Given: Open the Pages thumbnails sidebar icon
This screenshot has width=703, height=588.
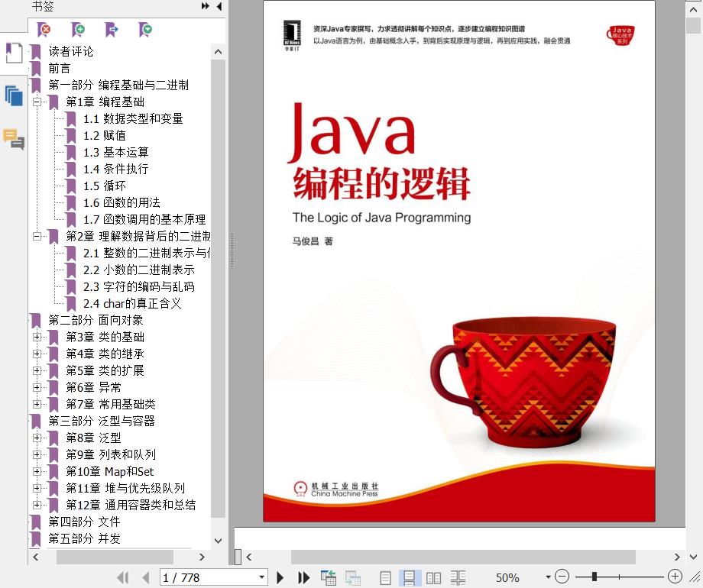Looking at the screenshot, I should coord(14,96).
